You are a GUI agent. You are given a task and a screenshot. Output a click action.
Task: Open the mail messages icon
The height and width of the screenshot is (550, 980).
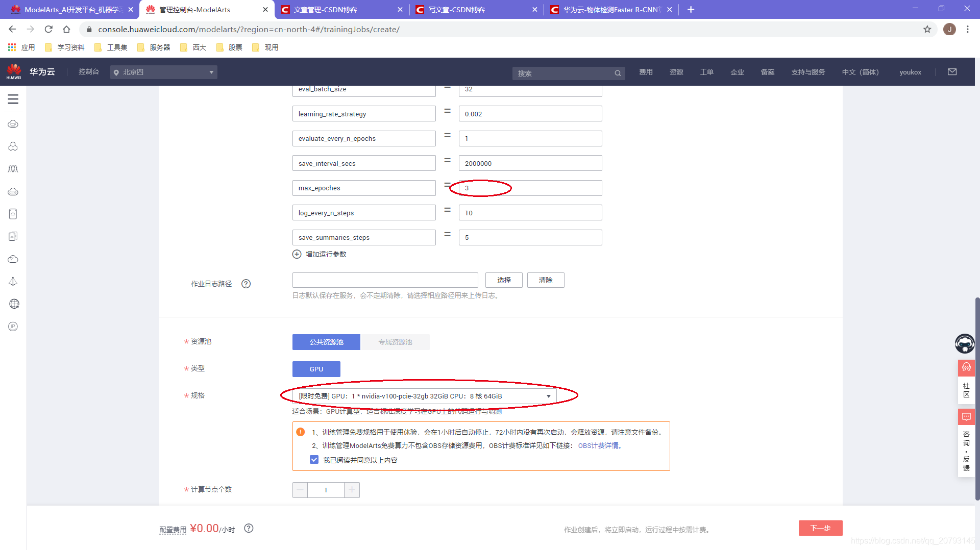pos(952,72)
